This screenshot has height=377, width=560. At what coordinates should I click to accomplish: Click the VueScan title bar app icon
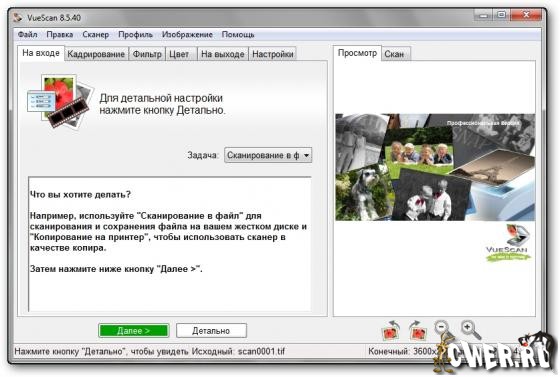click(18, 17)
